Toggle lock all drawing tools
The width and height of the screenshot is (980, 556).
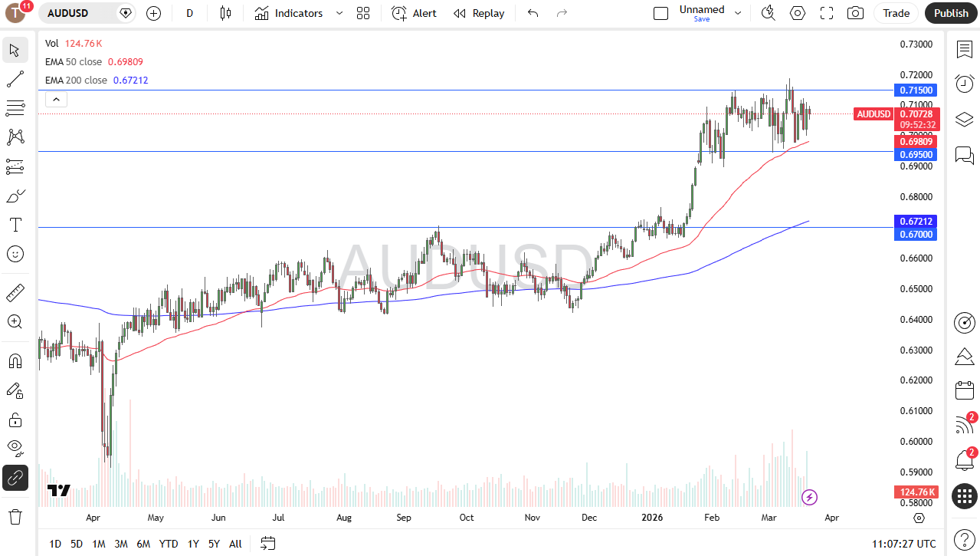(x=15, y=419)
